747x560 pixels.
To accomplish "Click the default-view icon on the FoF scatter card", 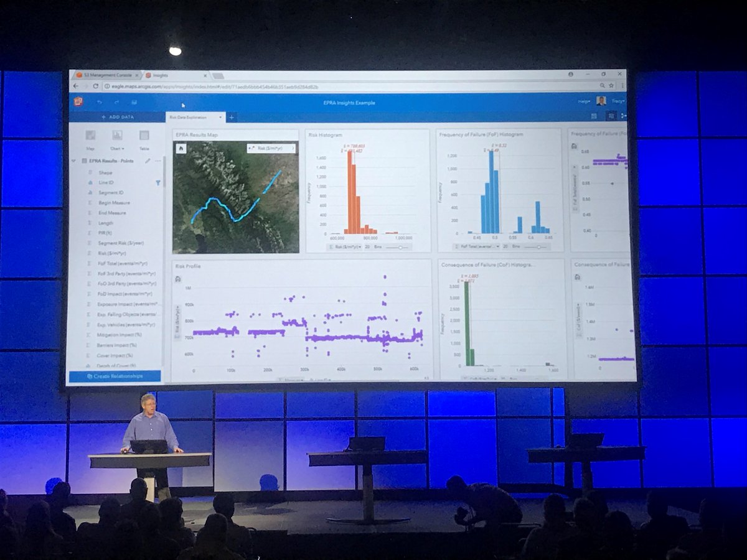I will [573, 146].
